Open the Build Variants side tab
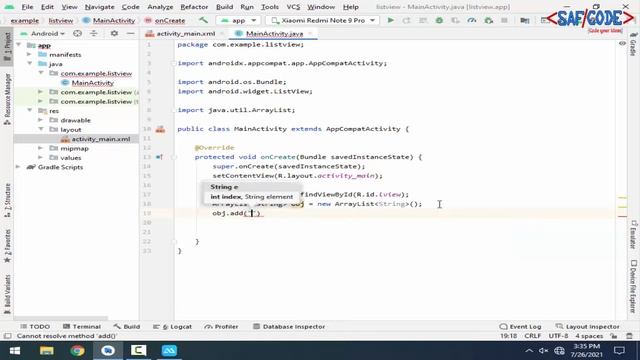The height and width of the screenshot is (360, 640). (x=7, y=295)
